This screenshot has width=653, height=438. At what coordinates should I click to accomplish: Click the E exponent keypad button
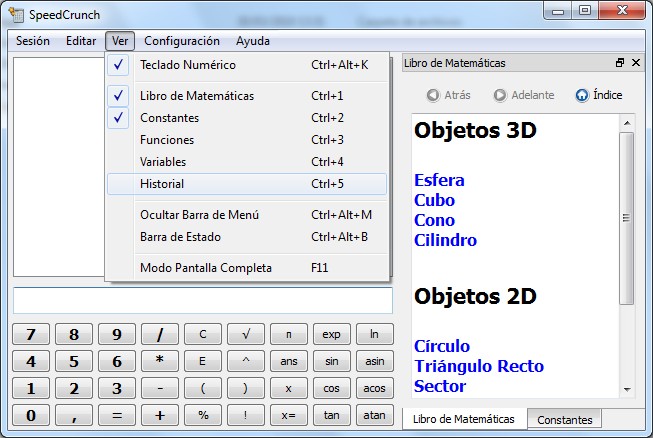click(x=203, y=361)
